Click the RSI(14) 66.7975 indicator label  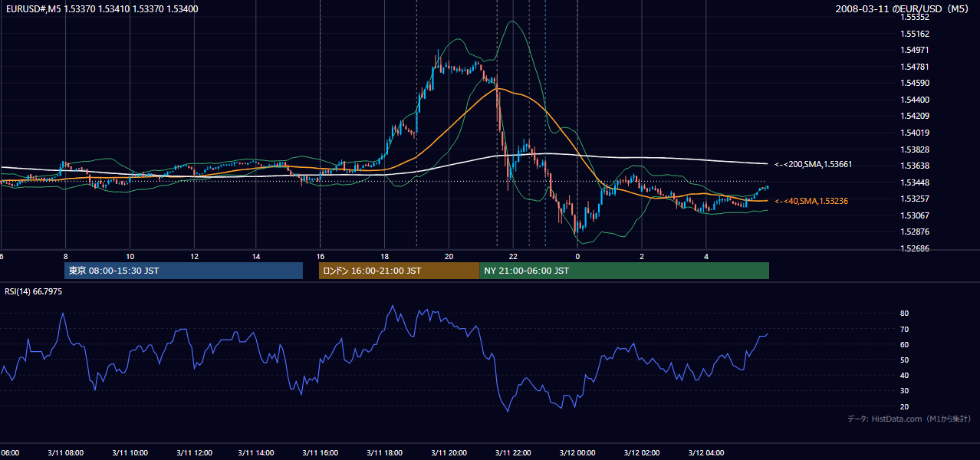point(33,291)
